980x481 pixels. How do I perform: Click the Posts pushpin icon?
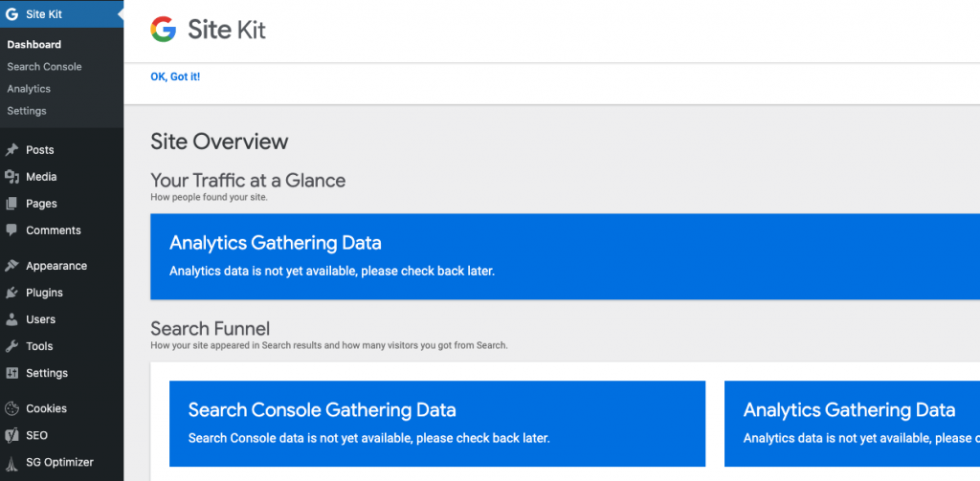point(11,150)
